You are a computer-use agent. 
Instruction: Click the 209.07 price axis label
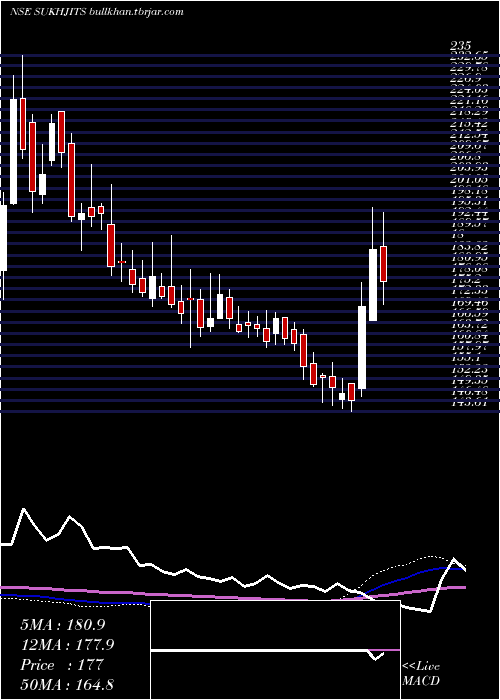click(469, 146)
